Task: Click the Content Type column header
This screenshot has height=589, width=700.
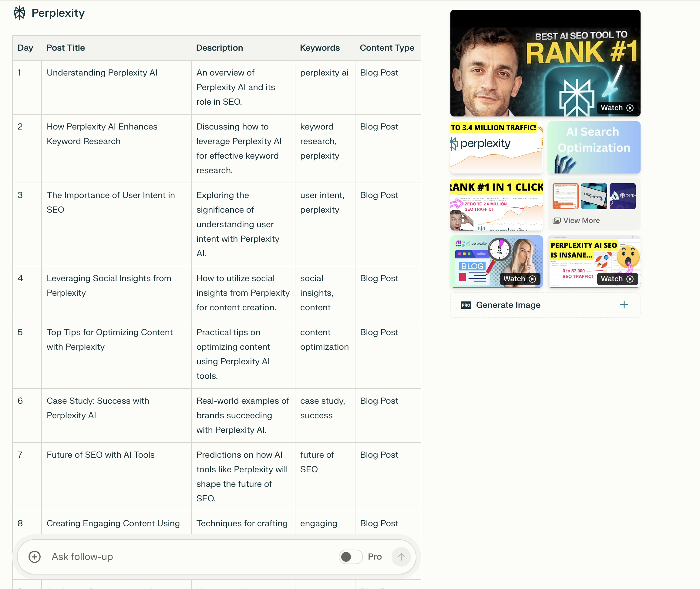Action: pyautogui.click(x=387, y=48)
